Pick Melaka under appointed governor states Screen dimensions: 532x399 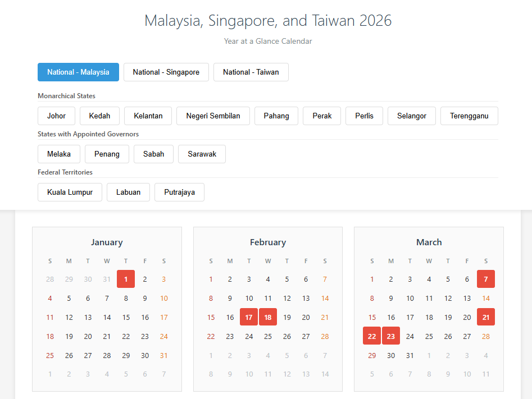pyautogui.click(x=58, y=154)
